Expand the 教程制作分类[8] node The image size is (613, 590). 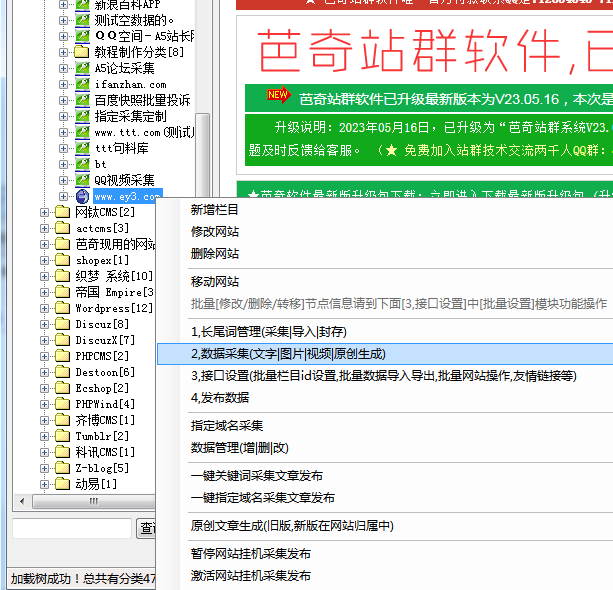[x=63, y=52]
